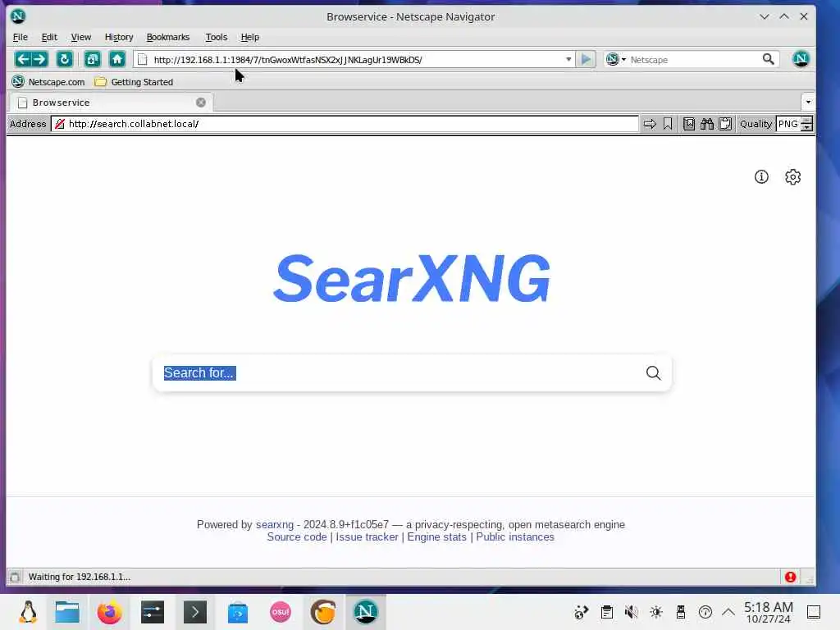Open the File menu
This screenshot has height=630, width=840.
(x=20, y=37)
